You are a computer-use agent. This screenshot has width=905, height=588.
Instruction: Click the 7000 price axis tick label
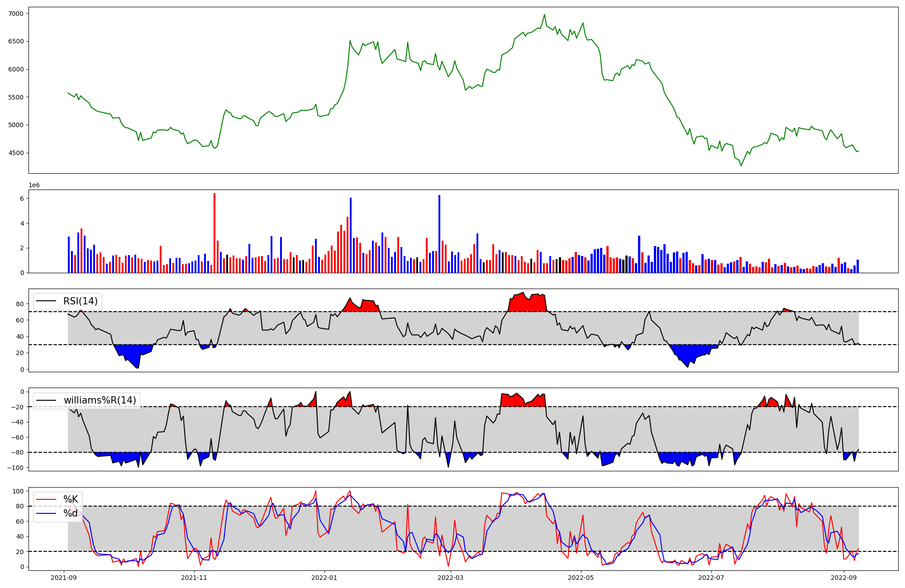[16, 14]
